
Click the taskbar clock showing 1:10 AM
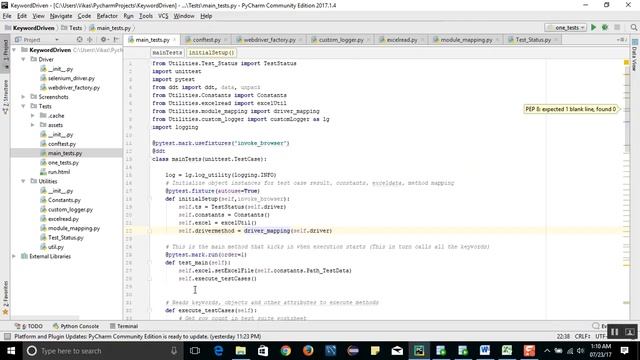(x=601, y=351)
